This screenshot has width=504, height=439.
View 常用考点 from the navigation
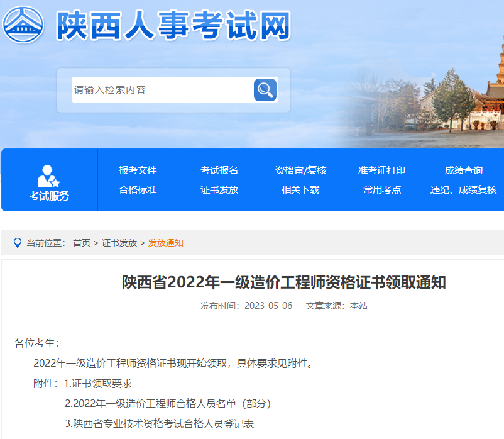point(381,189)
